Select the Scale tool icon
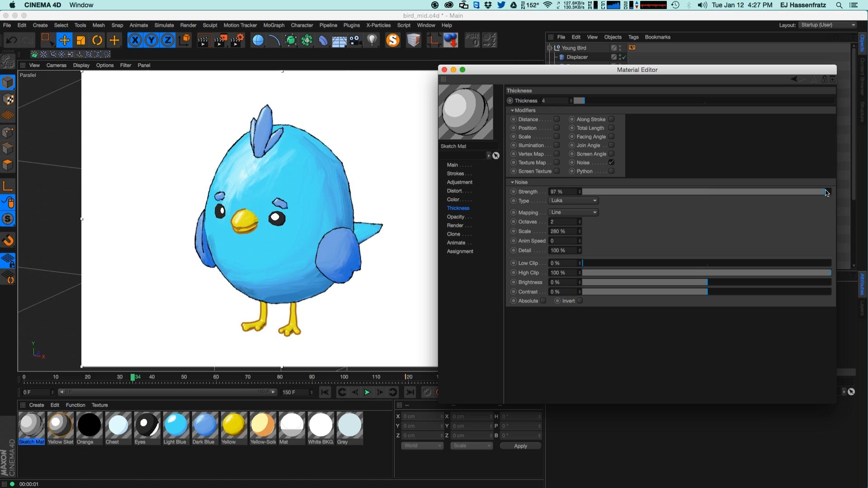This screenshot has height=488, width=868. (x=81, y=40)
